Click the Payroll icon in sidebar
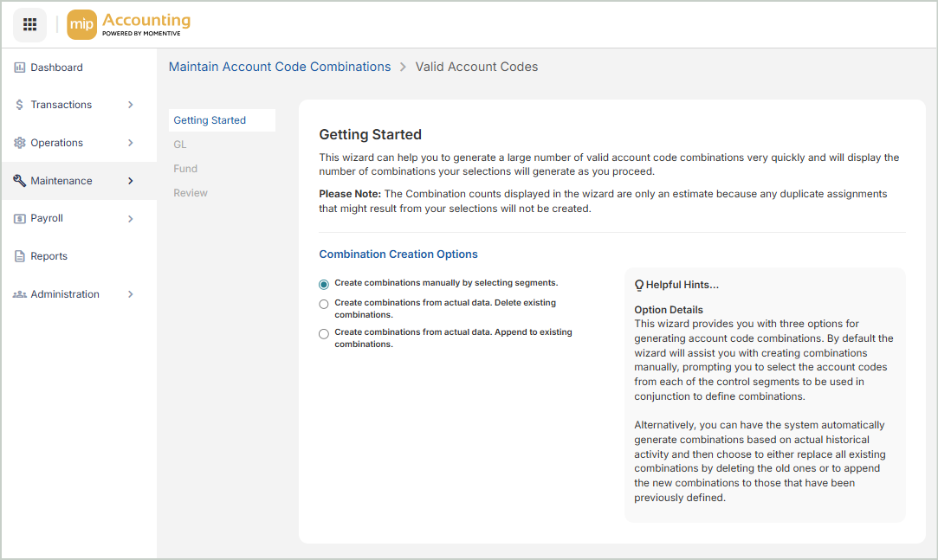938x560 pixels. coord(19,219)
